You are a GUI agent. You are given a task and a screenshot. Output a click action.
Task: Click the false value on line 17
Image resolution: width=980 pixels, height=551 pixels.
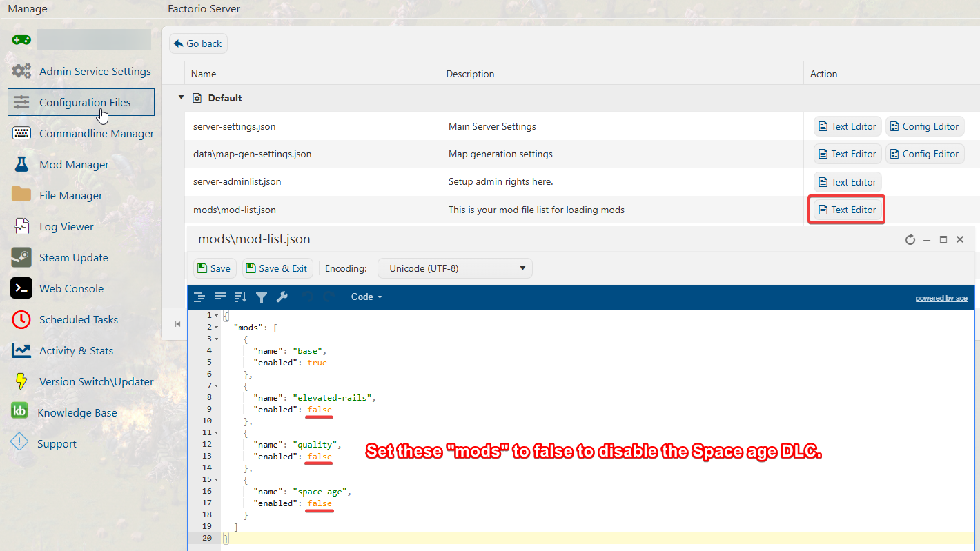coord(320,503)
